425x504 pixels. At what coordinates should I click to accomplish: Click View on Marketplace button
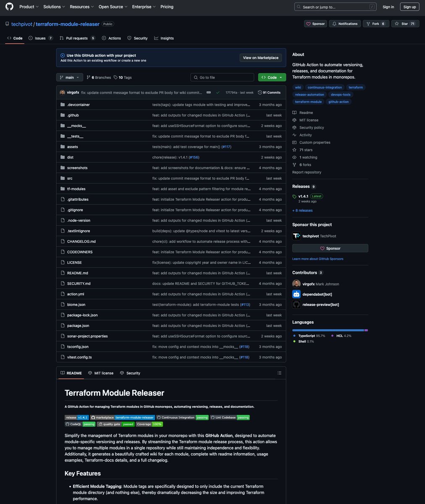[261, 58]
